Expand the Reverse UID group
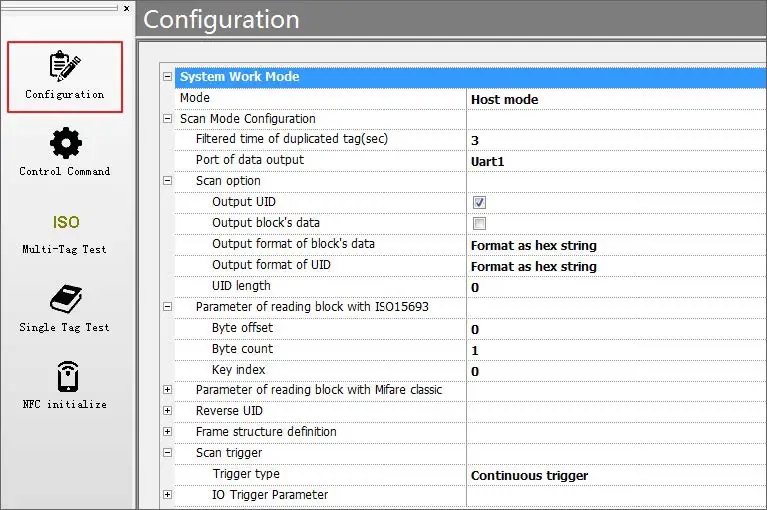This screenshot has width=767, height=510. pos(167,411)
